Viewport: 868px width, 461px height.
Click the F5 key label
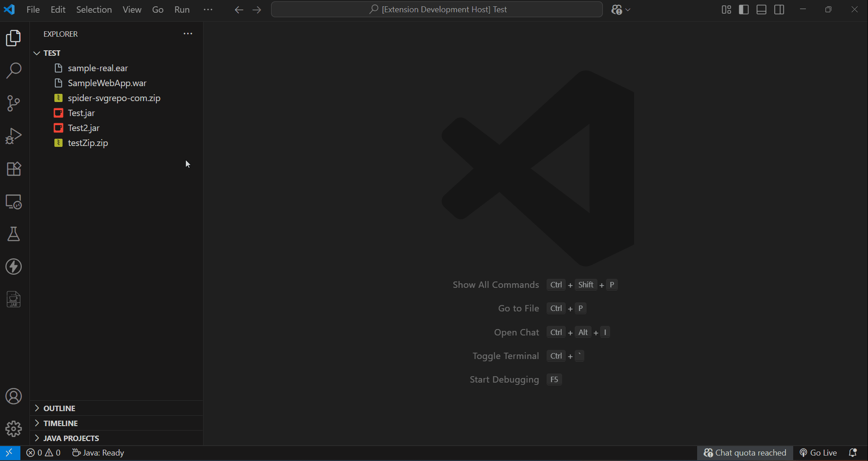554,379
